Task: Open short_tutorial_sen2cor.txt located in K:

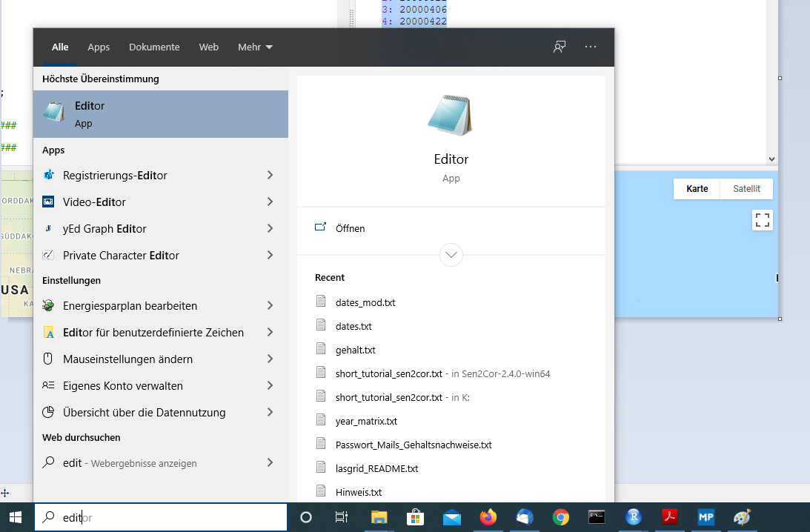Action: click(x=402, y=398)
